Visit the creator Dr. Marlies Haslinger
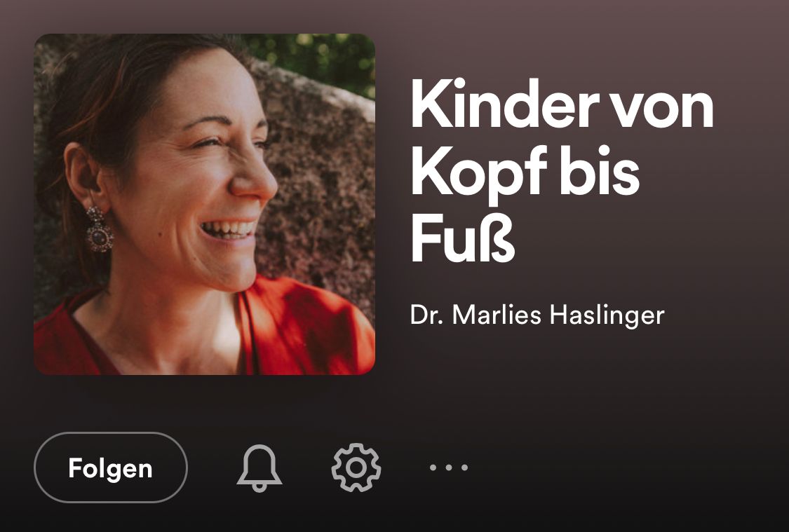 coord(537,315)
